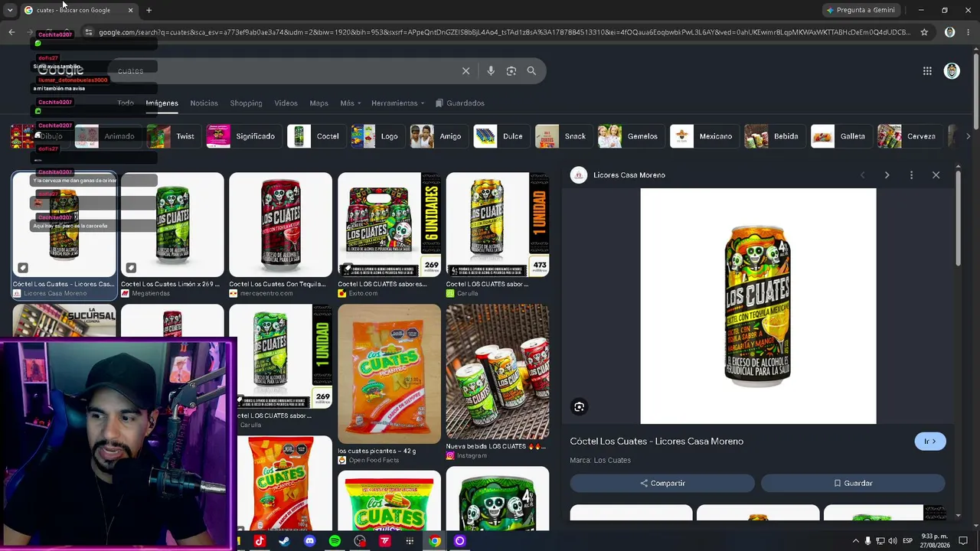Open Discord from the taskbar
980x551 pixels.
click(x=309, y=541)
